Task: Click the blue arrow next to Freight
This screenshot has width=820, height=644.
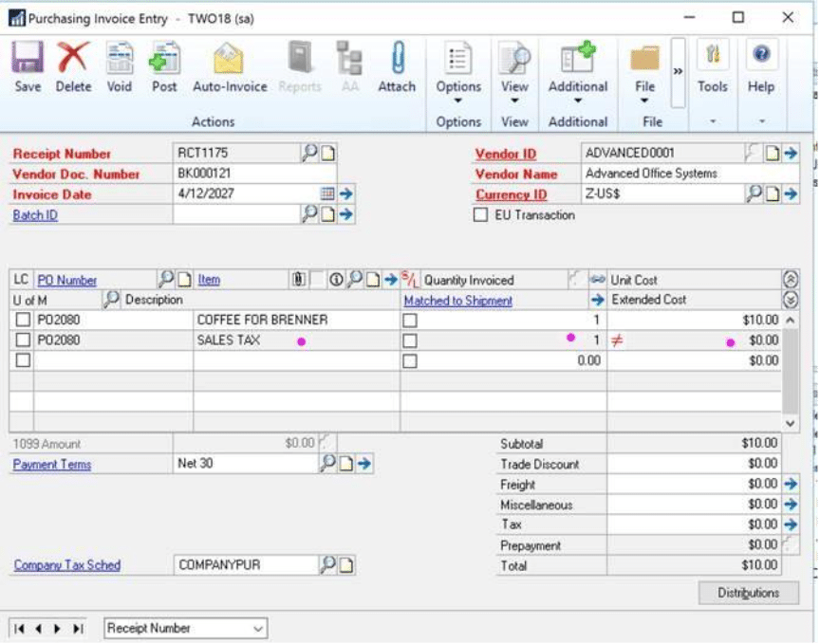Action: coord(791,485)
